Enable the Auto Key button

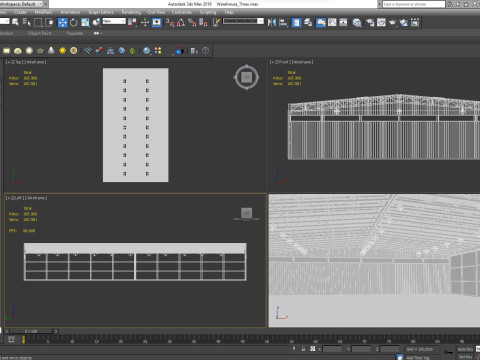pos(465,349)
